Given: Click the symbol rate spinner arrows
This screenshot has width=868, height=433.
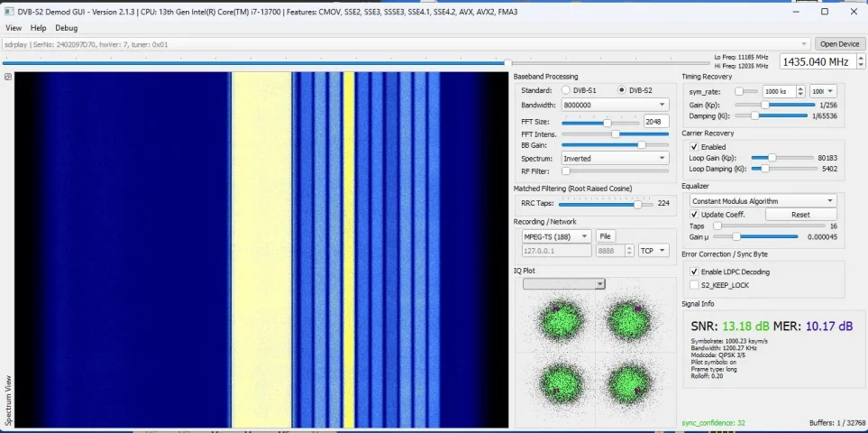Looking at the screenshot, I should pyautogui.click(x=801, y=91).
